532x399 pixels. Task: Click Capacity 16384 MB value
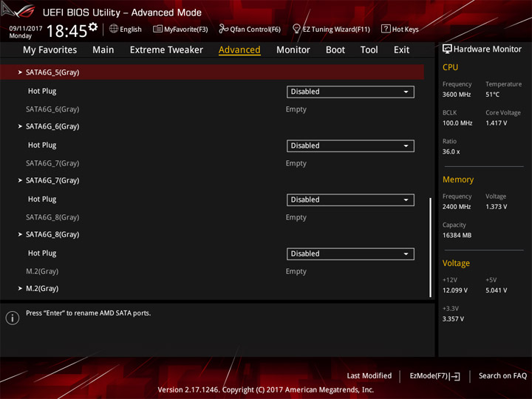tap(457, 235)
